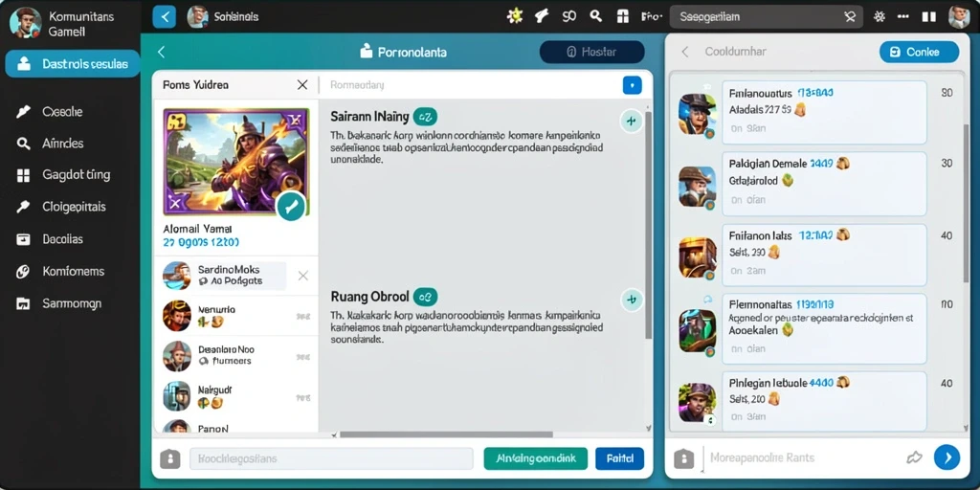
Task: Click the gift box icon in top bar
Action: [x=622, y=17]
